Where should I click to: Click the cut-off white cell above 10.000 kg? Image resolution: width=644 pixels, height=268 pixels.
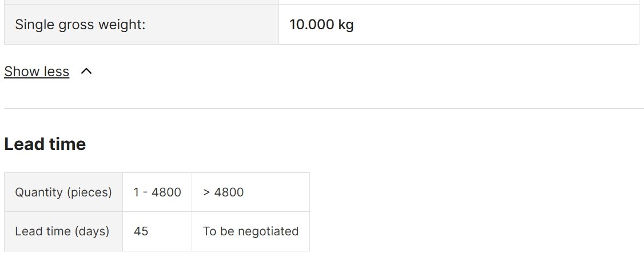tap(459, 2)
